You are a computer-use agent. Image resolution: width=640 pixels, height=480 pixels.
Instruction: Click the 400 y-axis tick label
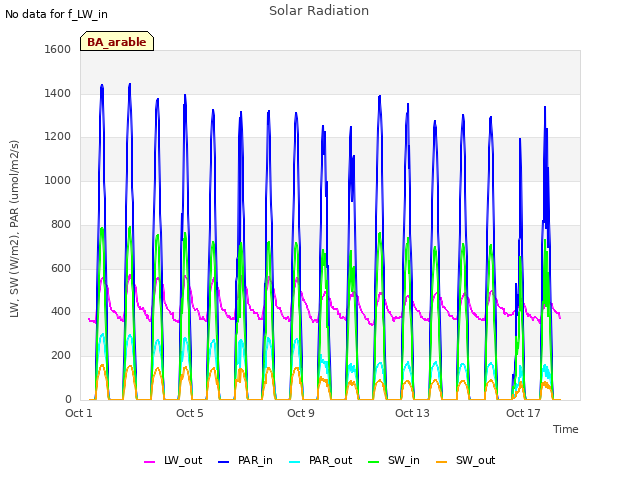[x=61, y=312]
